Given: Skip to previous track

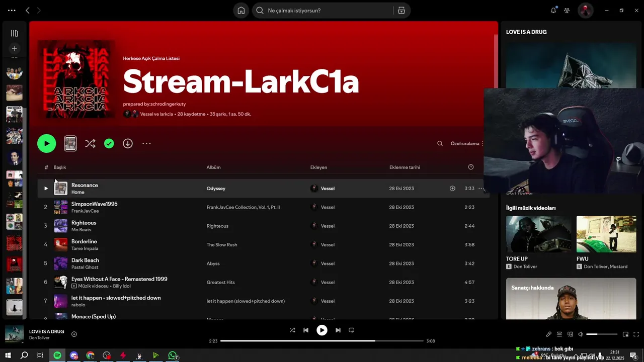Looking at the screenshot, I should click(306, 330).
